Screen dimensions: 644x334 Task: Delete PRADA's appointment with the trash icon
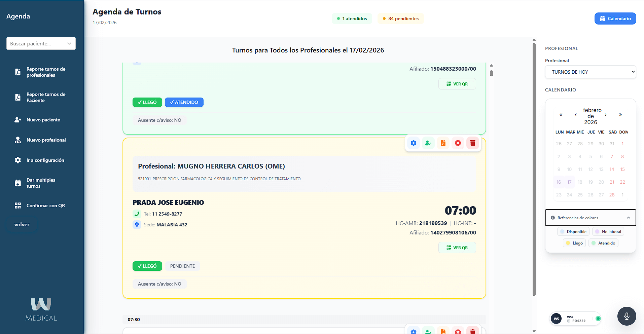pos(473,143)
